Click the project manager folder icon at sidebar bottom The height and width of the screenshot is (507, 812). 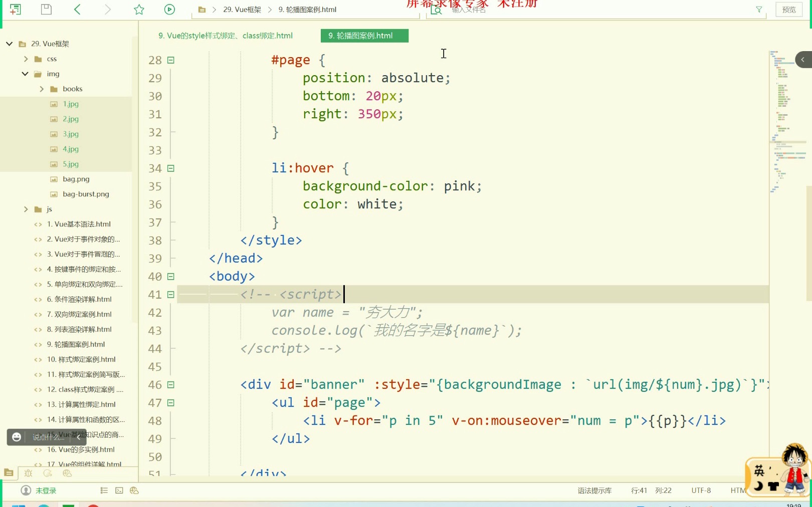coord(9,472)
